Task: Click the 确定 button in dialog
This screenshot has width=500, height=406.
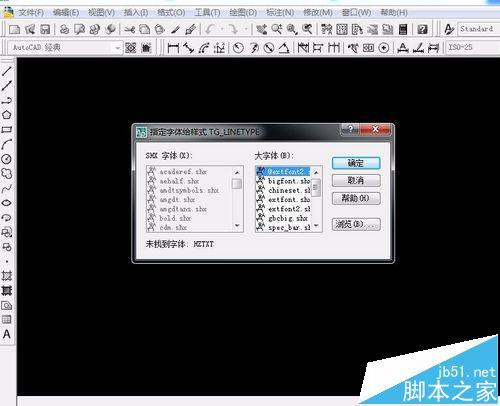Action: (356, 163)
